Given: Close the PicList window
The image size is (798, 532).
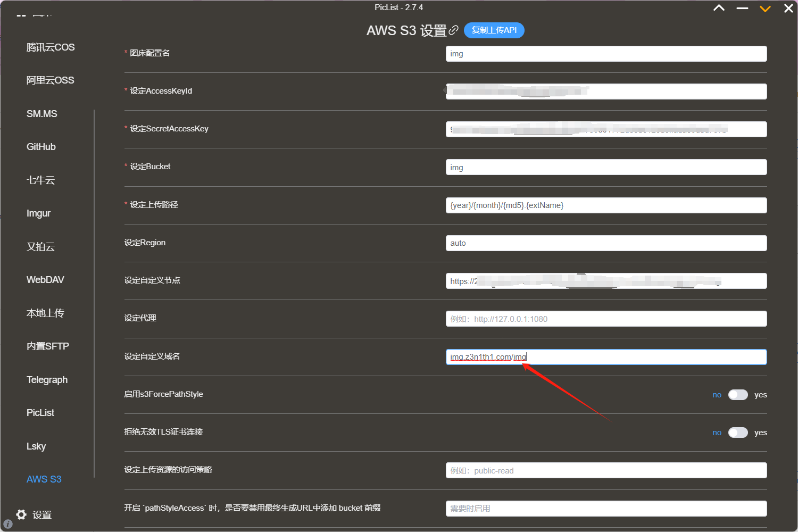Looking at the screenshot, I should [788, 9].
